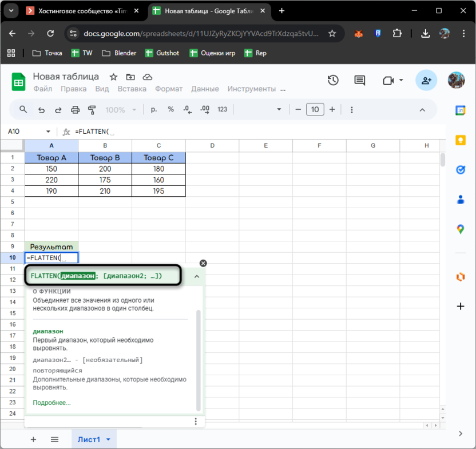Screen dimensions: 476x449
Task: Click the Undo icon
Action: 42,110
